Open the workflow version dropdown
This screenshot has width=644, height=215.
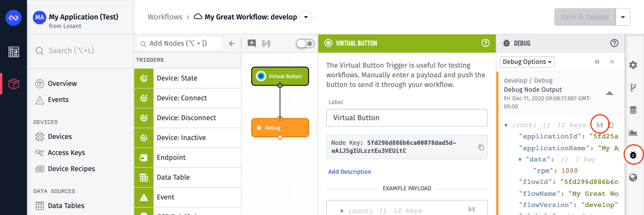click(305, 17)
